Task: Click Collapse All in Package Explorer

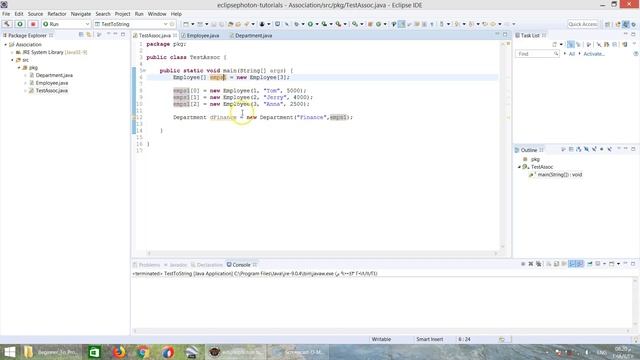Action: point(81,35)
